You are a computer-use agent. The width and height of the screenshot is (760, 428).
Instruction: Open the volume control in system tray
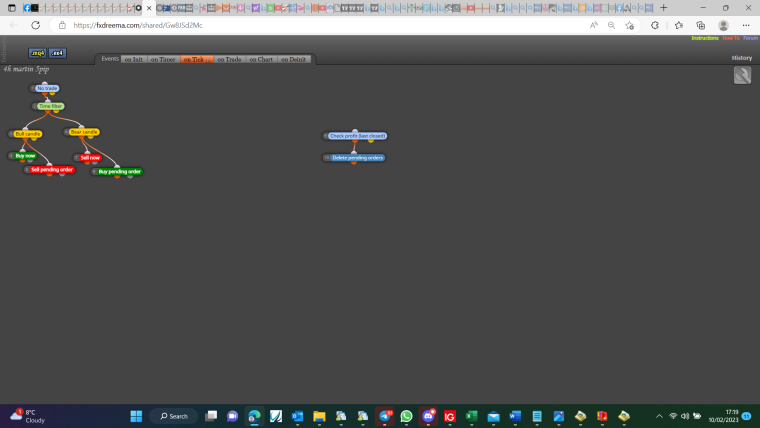click(x=685, y=416)
